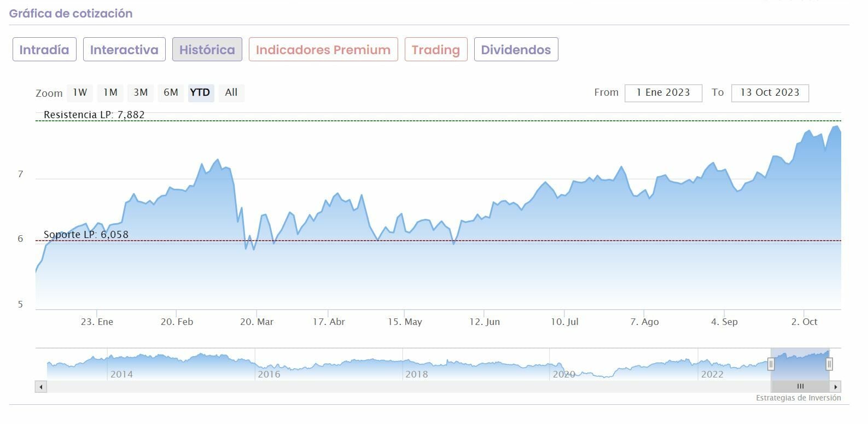
Task: Choose the 6M zoom option
Action: (171, 92)
